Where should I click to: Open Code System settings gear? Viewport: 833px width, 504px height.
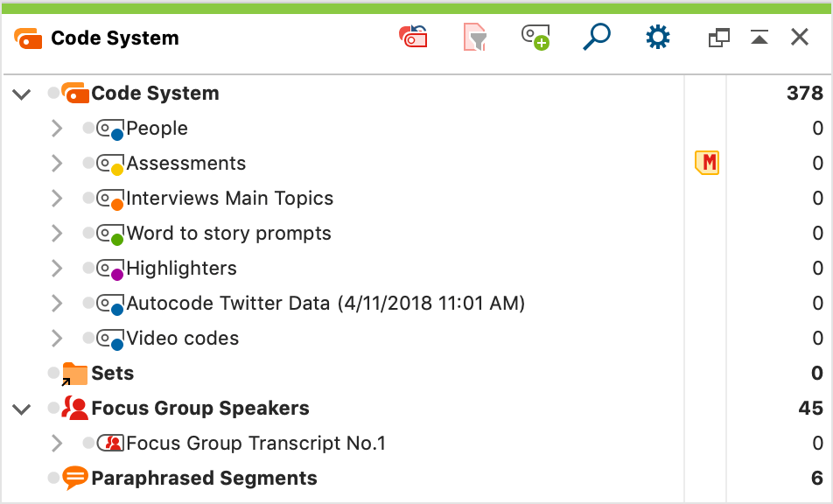point(658,37)
